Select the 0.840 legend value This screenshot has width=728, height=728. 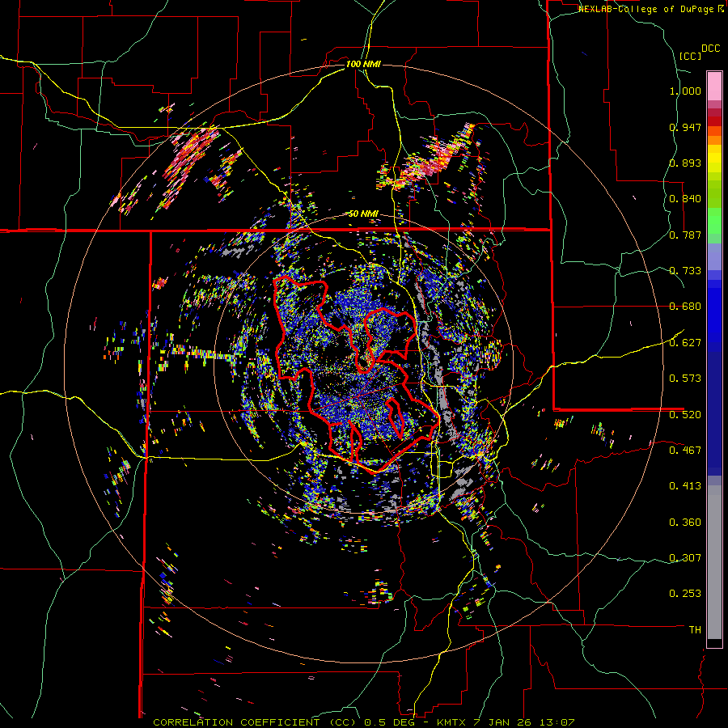[685, 199]
